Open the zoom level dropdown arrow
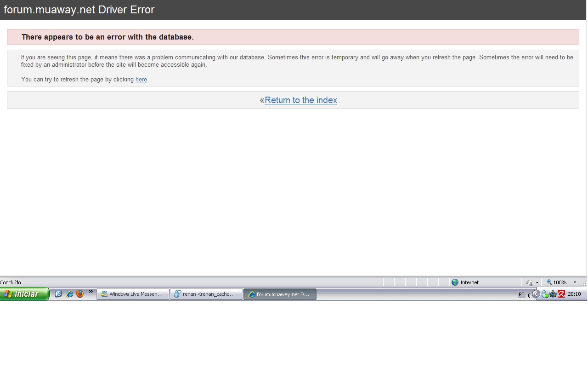The height and width of the screenshot is (368, 588). coord(575,282)
